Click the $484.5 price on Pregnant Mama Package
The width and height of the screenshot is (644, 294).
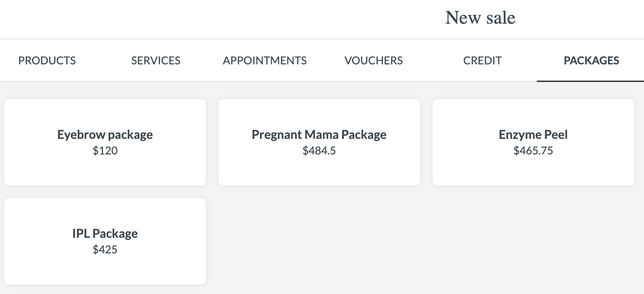point(319,151)
